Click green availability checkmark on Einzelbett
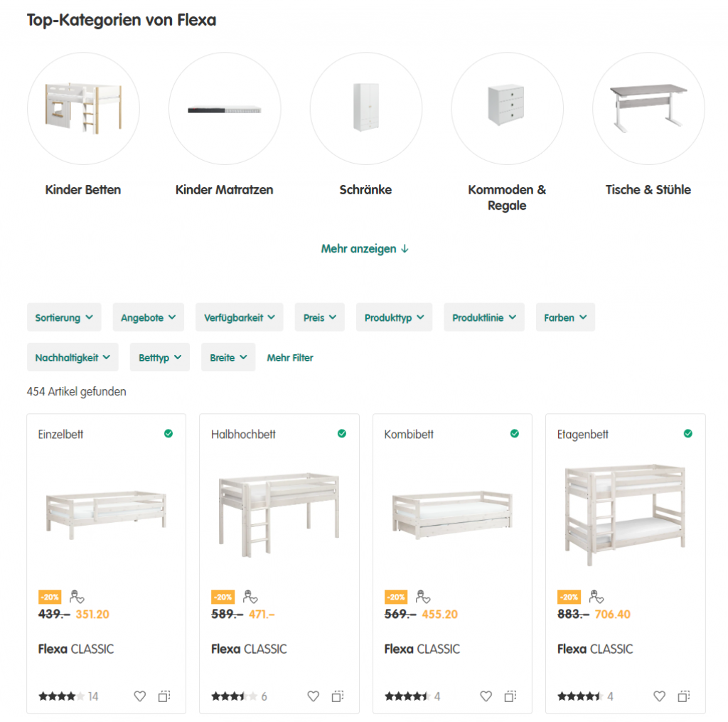The image size is (728, 722). [168, 433]
